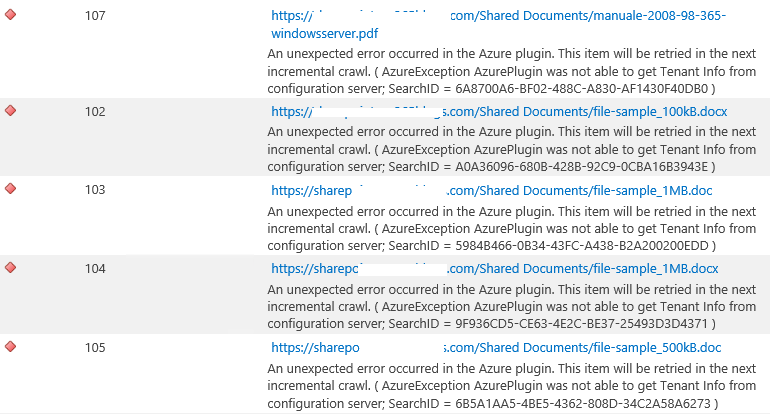This screenshot has height=414, width=770.
Task: Click the red error icon for item 103
Action: (10, 189)
